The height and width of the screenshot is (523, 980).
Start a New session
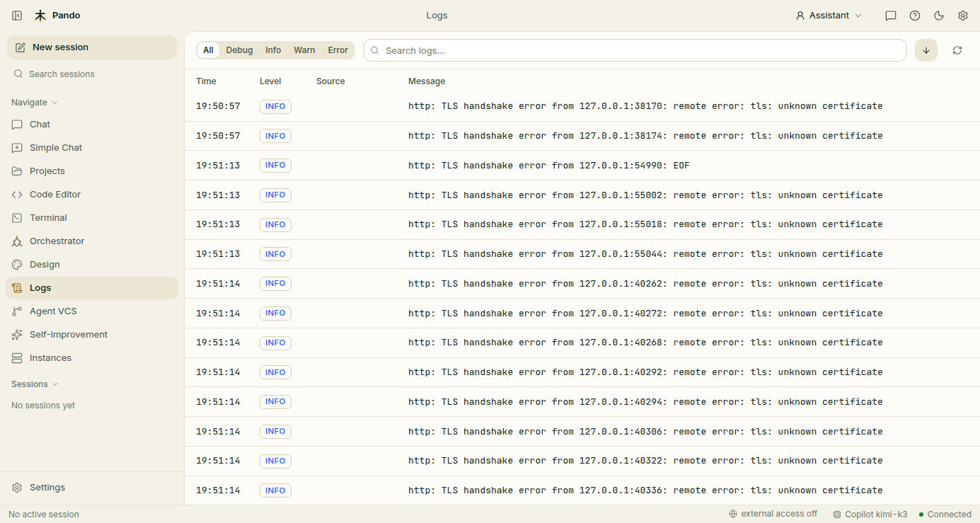tap(92, 47)
